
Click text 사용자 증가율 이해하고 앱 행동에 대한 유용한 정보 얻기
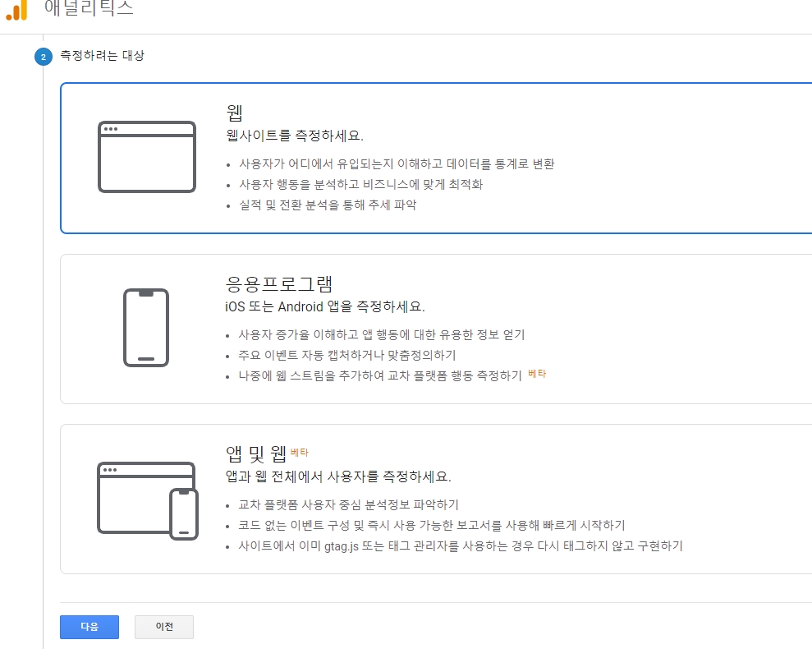pyautogui.click(x=382, y=334)
